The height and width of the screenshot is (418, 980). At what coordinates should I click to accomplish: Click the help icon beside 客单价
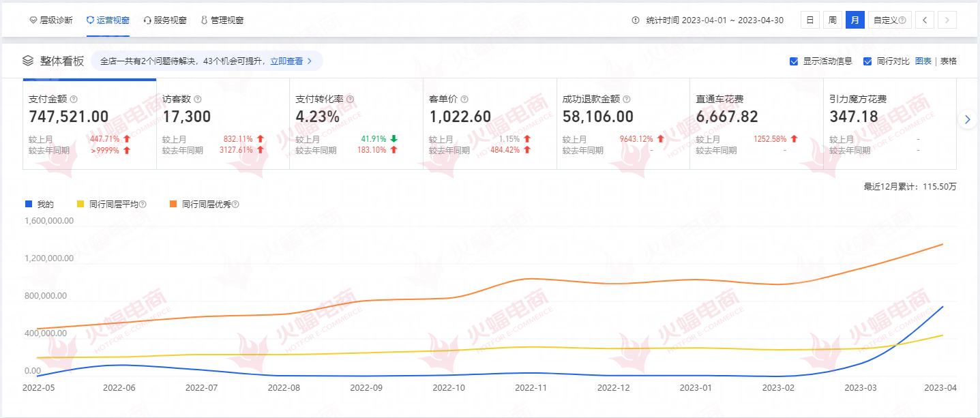click(464, 99)
